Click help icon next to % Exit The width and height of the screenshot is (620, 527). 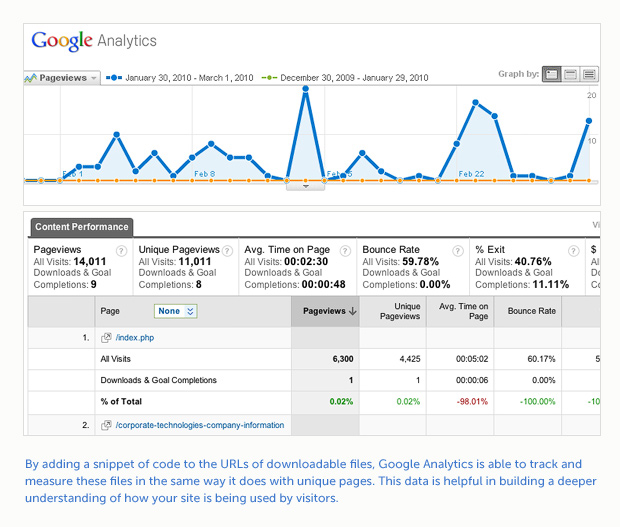click(573, 251)
